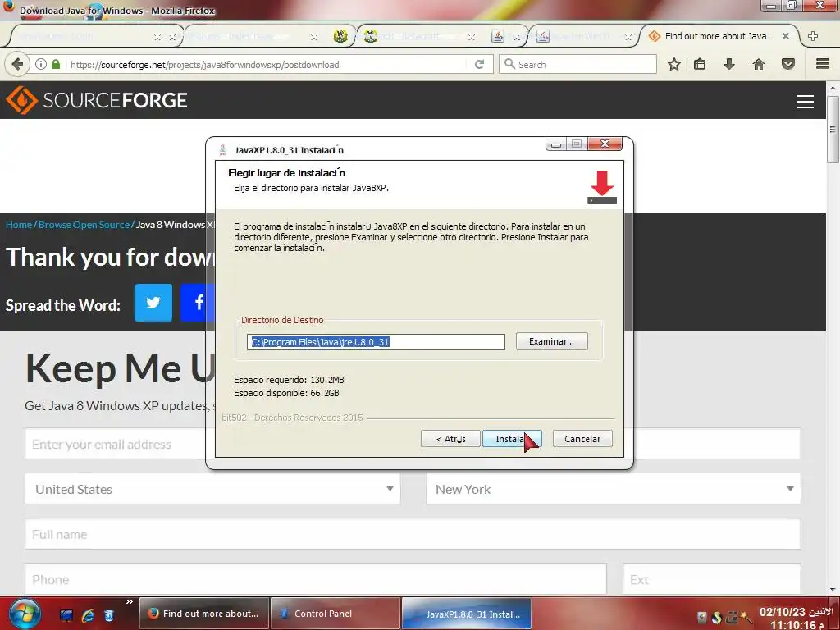The width and height of the screenshot is (840, 630).
Task: Click the Firefox Search box
Action: [577, 64]
